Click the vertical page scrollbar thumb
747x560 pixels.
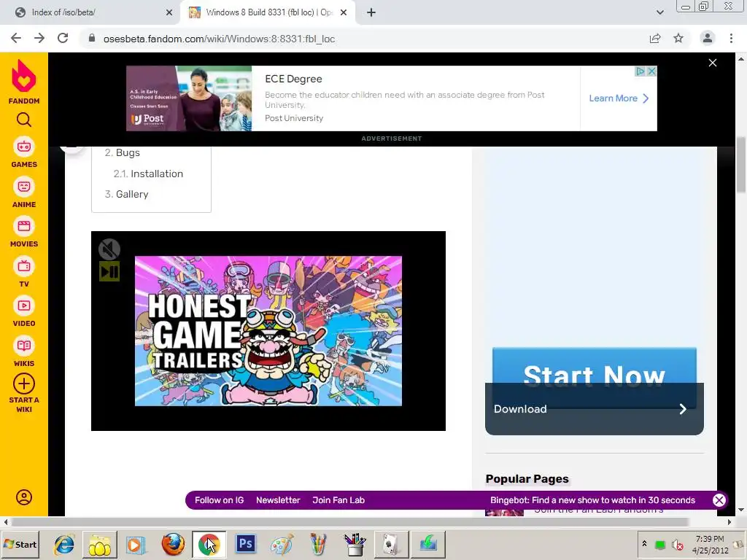(x=741, y=164)
